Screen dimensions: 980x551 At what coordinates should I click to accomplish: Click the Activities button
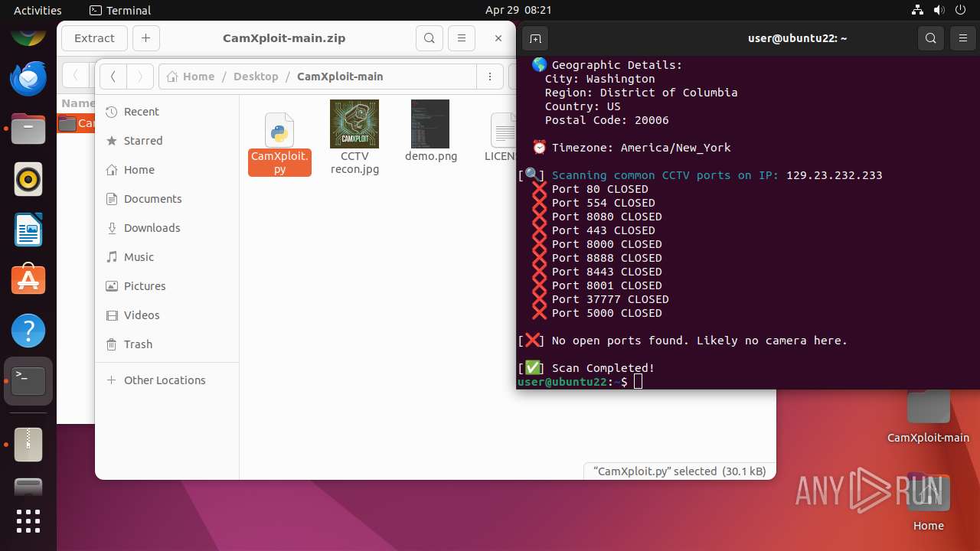38,10
